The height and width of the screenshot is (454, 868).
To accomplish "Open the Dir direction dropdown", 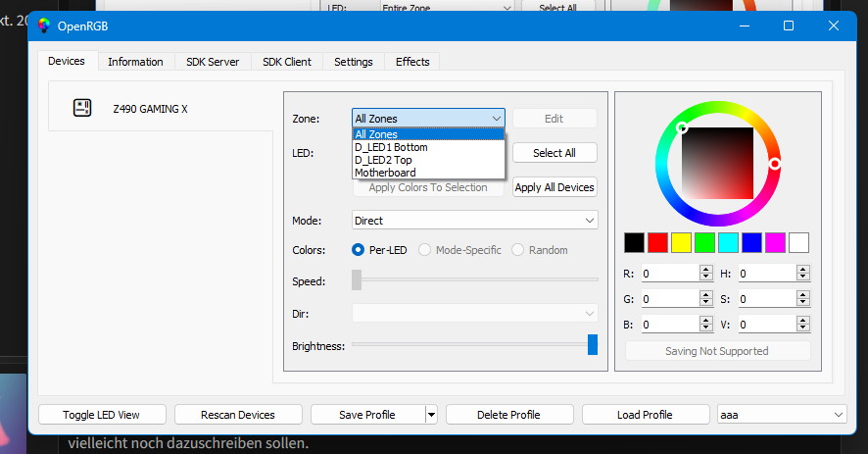I will click(475, 313).
